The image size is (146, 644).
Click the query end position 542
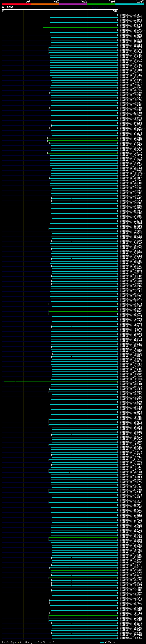pyautogui.click(x=115, y=11)
